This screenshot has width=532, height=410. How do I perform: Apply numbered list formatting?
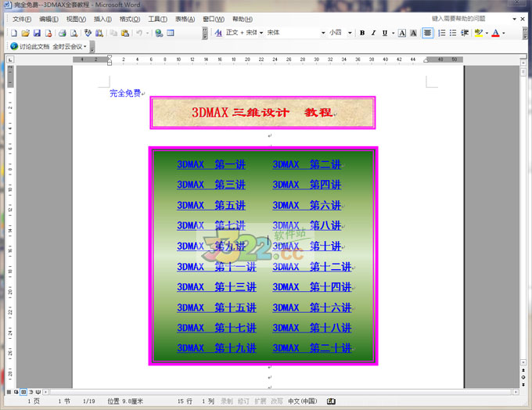[442, 33]
